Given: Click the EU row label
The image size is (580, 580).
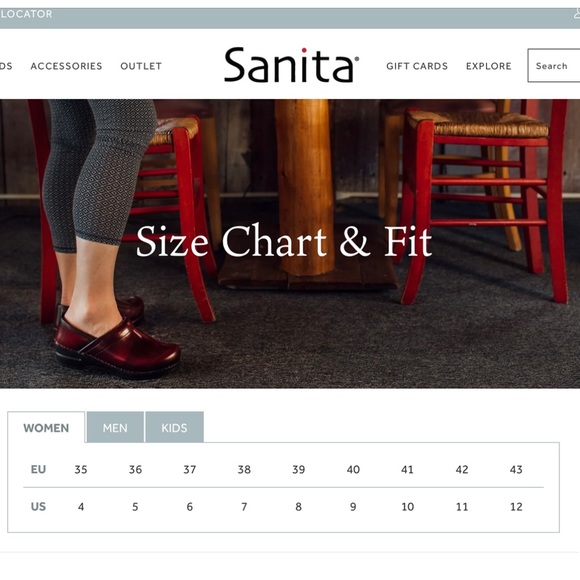Looking at the screenshot, I should [x=38, y=469].
